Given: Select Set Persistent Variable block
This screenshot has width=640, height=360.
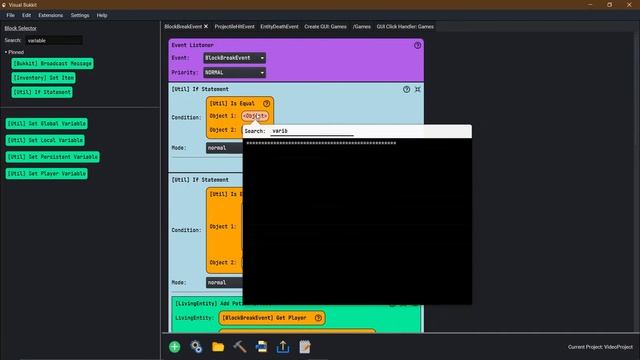Looking at the screenshot, I should point(53,157).
